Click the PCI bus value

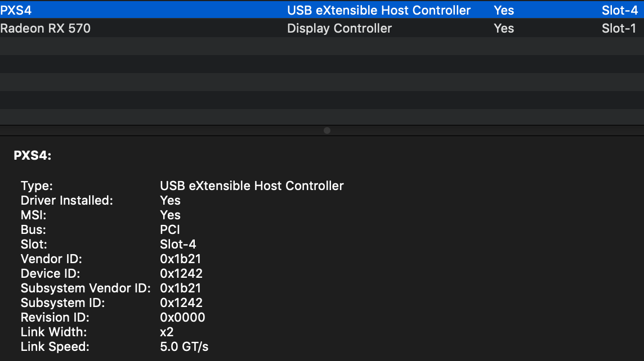pyautogui.click(x=170, y=229)
